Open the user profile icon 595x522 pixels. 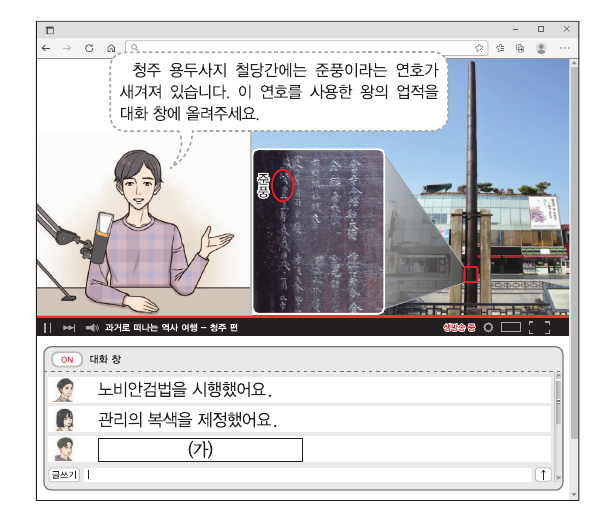(541, 48)
